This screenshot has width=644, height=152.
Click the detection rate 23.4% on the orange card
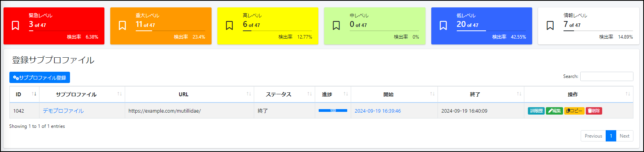pyautogui.click(x=199, y=37)
